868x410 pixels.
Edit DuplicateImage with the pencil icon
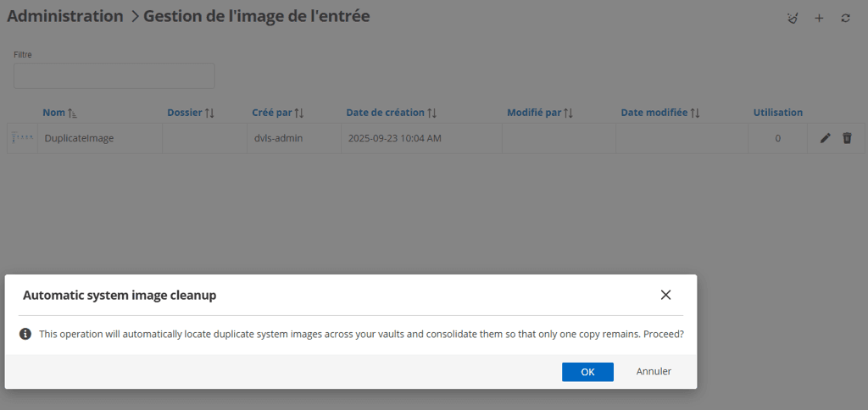pos(825,138)
